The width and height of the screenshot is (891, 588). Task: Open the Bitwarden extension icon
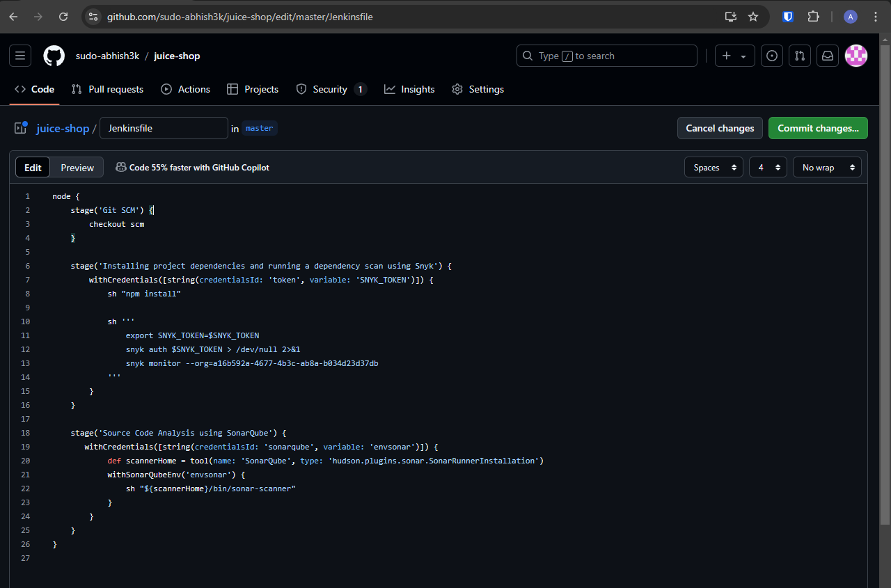tap(788, 17)
